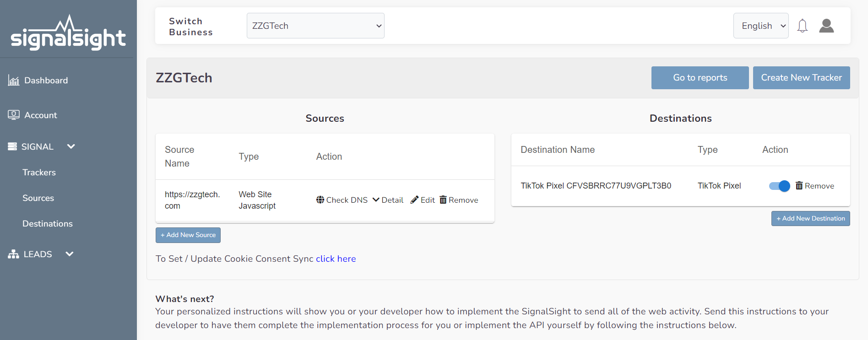Expand the source Detail chevron
This screenshot has height=340, width=868.
(376, 200)
